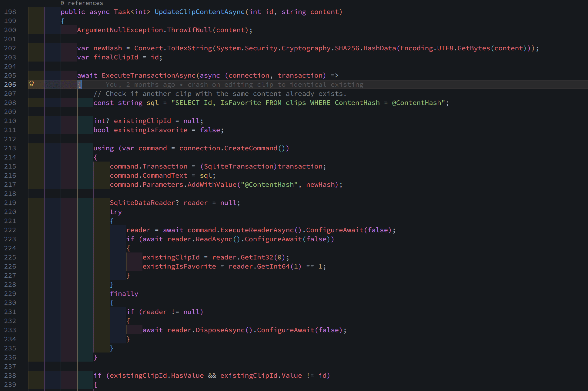The width and height of the screenshot is (588, 391).
Task: Click the DisposeAsync method call
Action: [220, 330]
